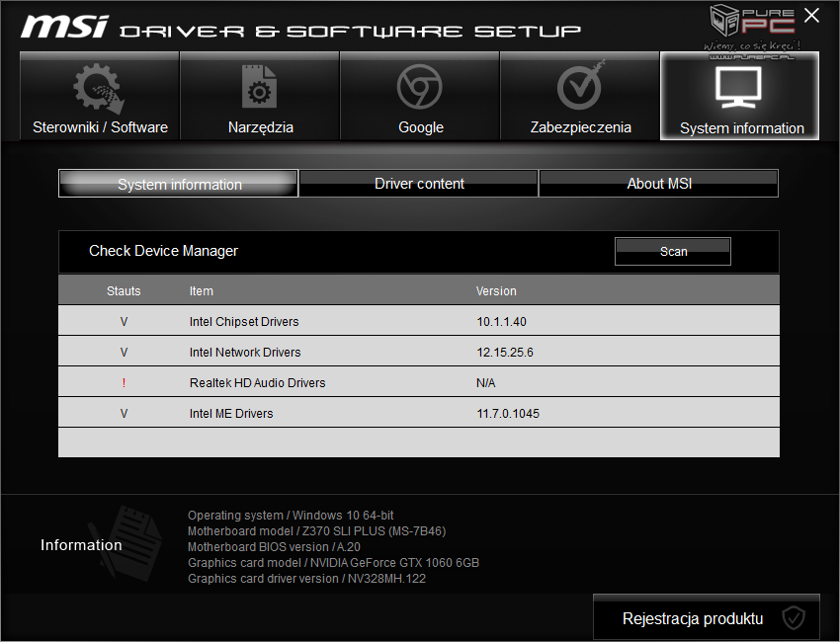The height and width of the screenshot is (642, 840).
Task: Select the System information monitor icon
Action: 738,87
